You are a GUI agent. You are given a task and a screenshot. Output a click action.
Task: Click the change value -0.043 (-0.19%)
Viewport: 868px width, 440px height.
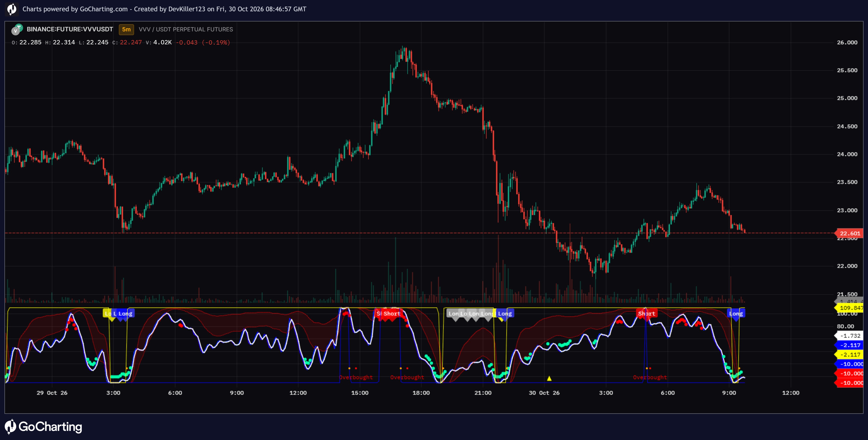coord(203,42)
